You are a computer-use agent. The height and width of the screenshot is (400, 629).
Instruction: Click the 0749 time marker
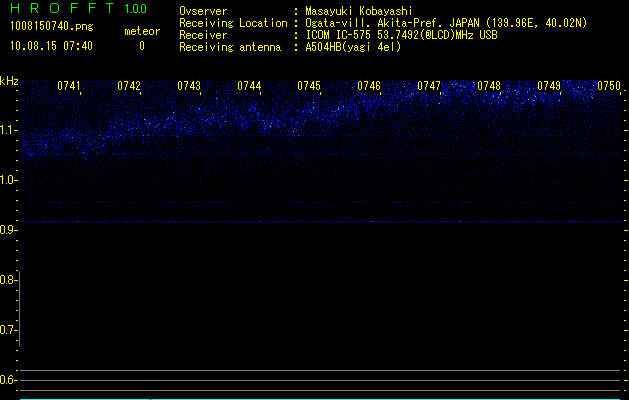549,86
